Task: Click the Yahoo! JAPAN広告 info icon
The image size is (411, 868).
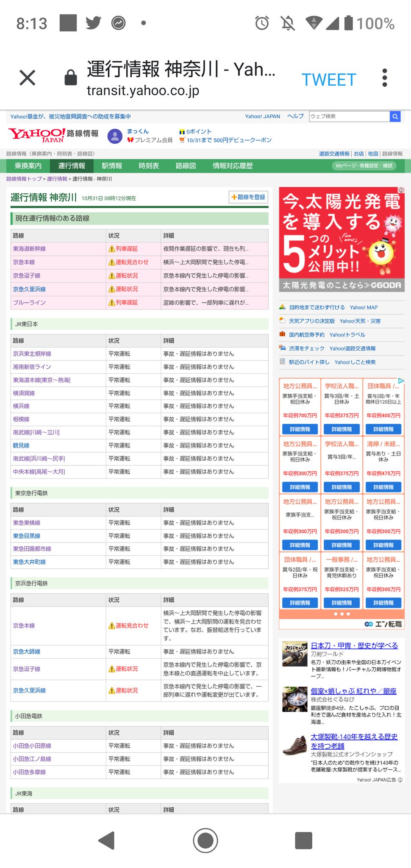Action: (x=400, y=780)
